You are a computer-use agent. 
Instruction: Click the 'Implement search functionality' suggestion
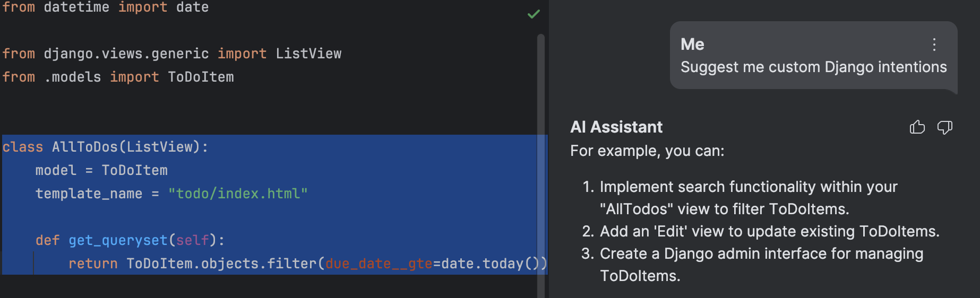[748, 187]
